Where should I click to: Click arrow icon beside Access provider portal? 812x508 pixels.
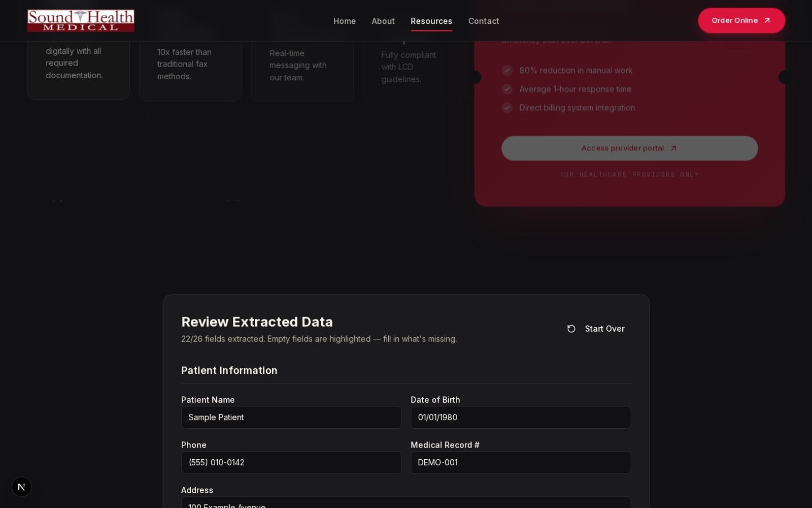point(673,148)
